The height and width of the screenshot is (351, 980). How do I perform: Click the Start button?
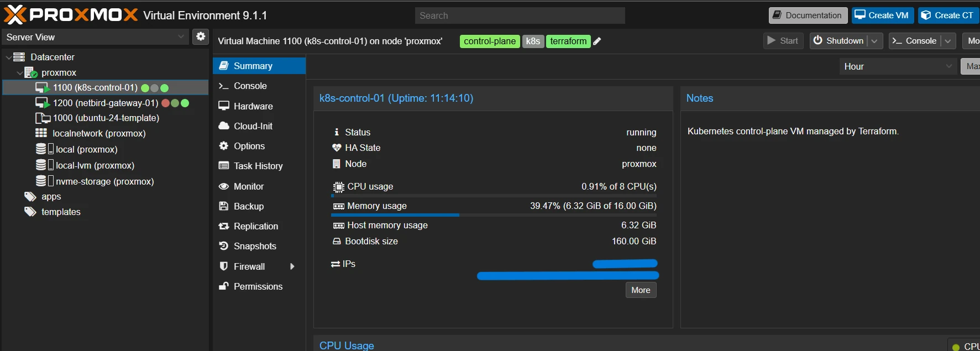783,41
